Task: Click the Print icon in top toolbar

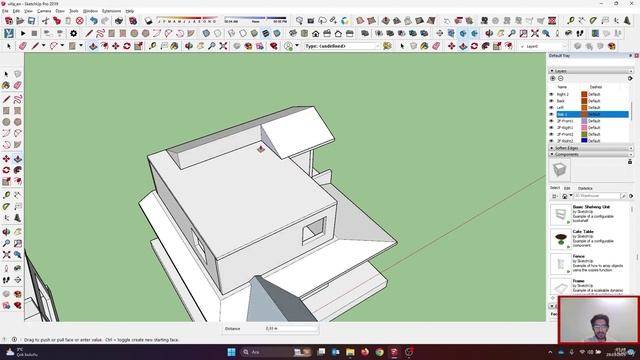Action: pyautogui.click(x=119, y=21)
